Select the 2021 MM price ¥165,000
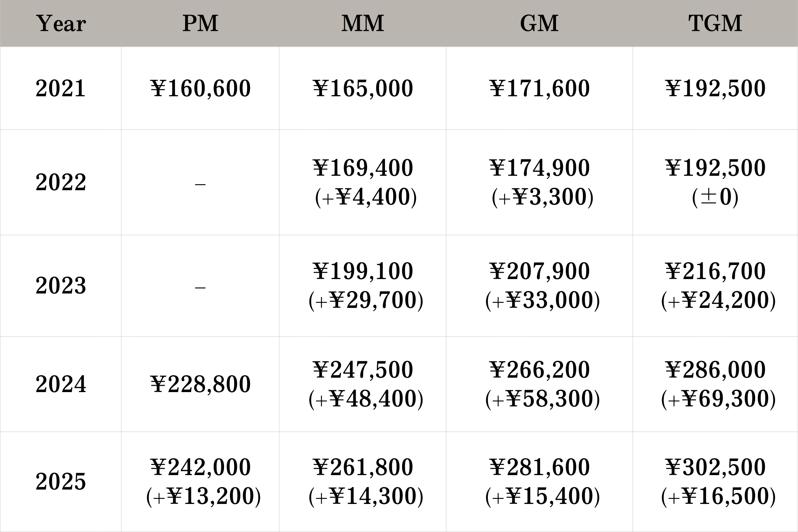The image size is (798, 532). click(x=363, y=88)
